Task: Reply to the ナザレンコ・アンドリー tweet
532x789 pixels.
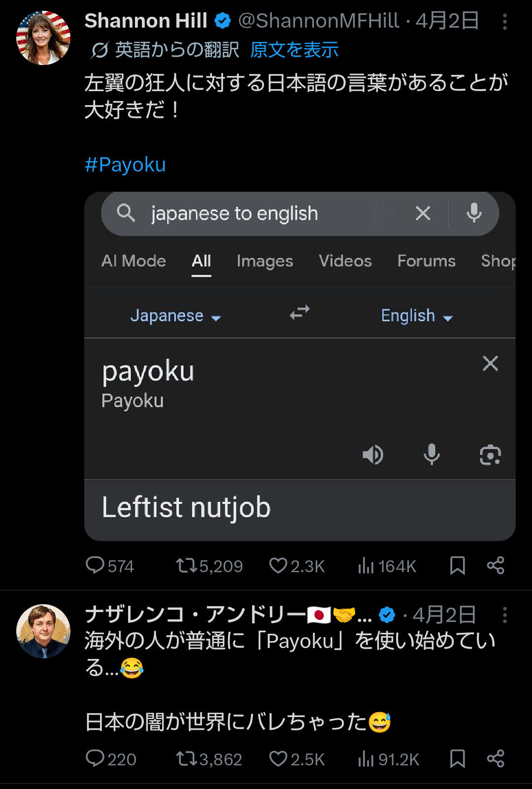Action: point(95,758)
